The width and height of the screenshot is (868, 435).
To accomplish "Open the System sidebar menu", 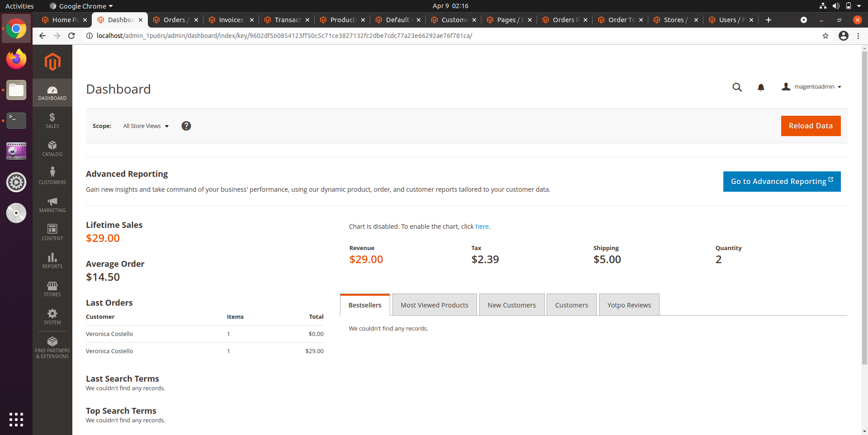I will (52, 317).
